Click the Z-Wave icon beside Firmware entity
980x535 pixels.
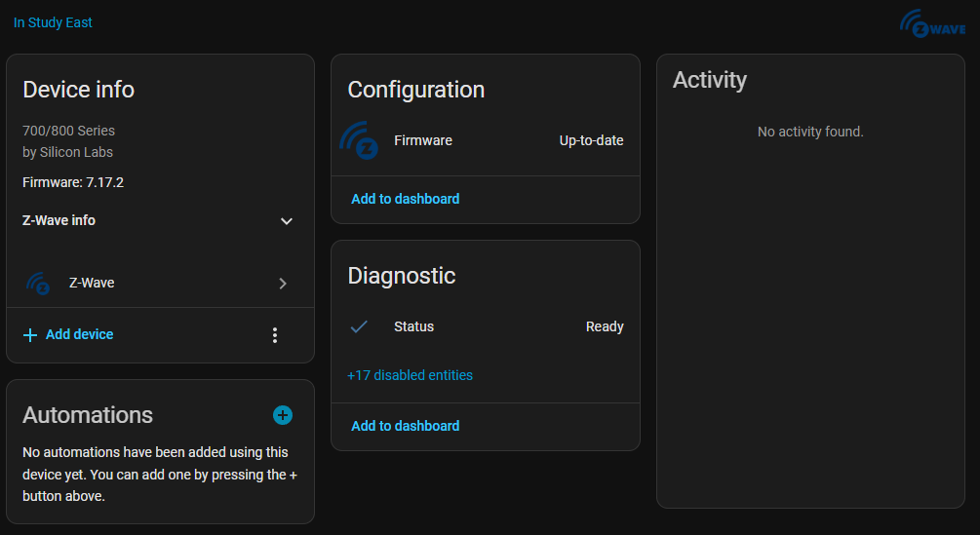pos(360,140)
